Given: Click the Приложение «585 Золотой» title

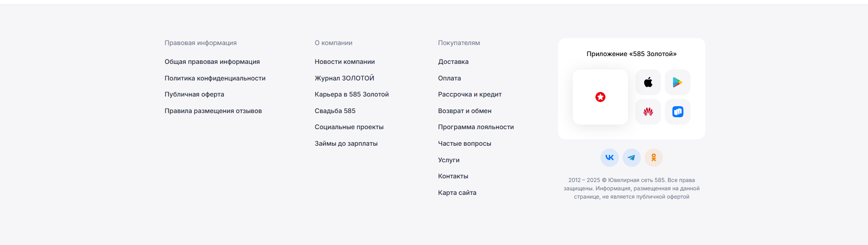Looking at the screenshot, I should click(x=632, y=54).
